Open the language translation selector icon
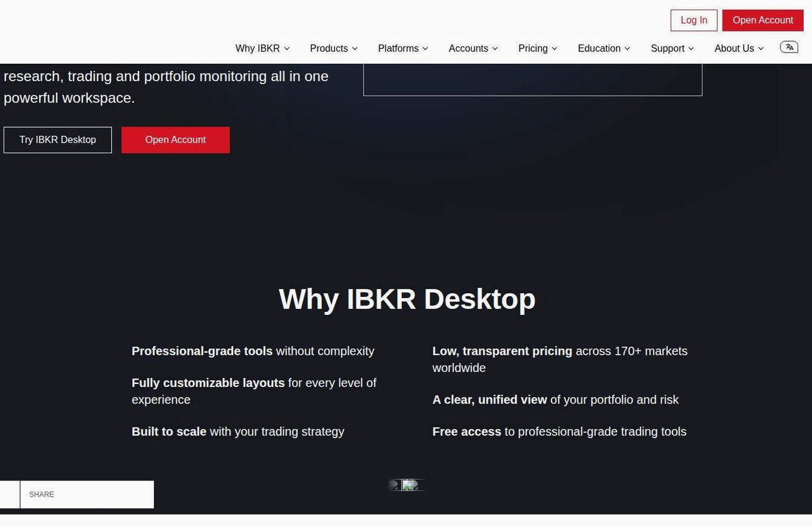812x527 pixels. click(x=789, y=47)
